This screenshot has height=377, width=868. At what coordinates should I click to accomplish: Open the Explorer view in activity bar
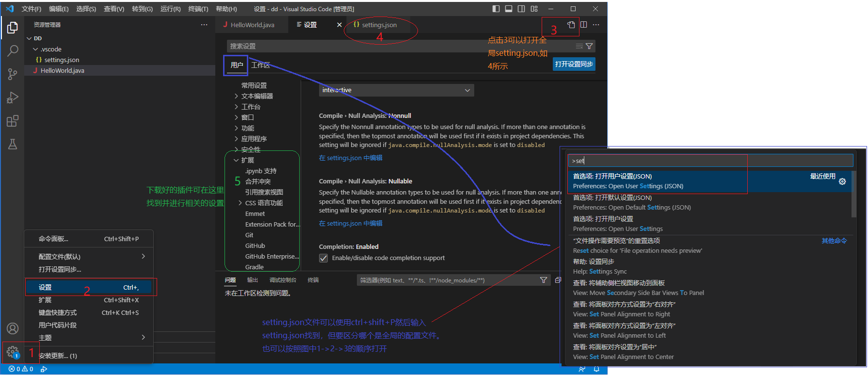coord(13,28)
